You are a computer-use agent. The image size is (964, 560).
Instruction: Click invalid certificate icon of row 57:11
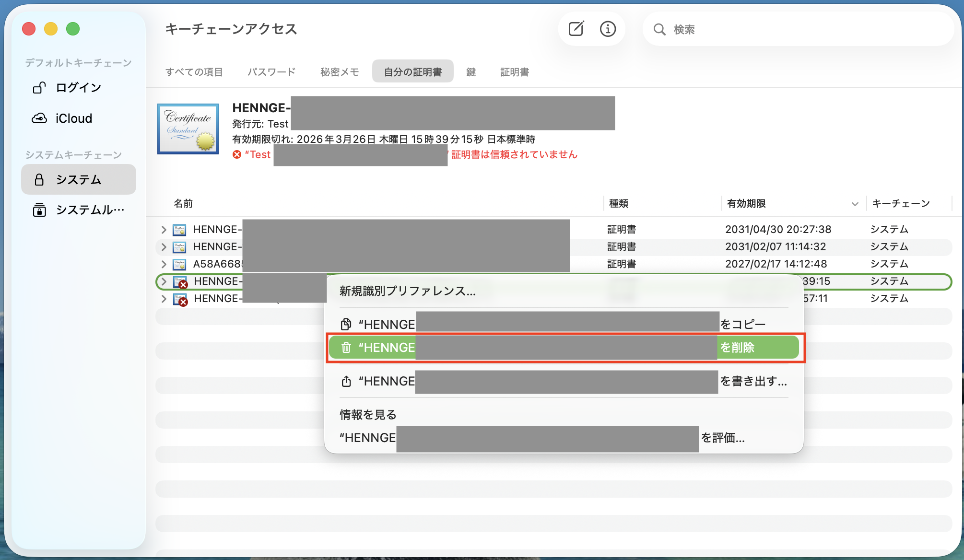180,299
